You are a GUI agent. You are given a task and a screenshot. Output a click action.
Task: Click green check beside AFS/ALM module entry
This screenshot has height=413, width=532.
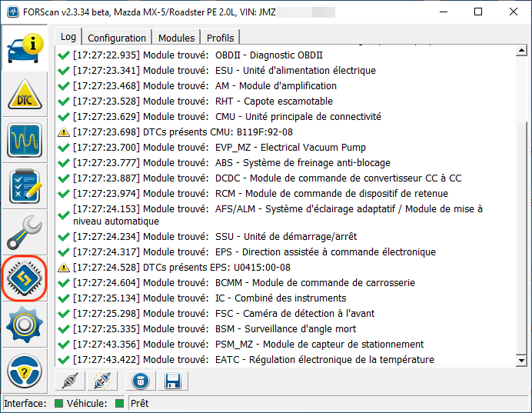pos(64,215)
